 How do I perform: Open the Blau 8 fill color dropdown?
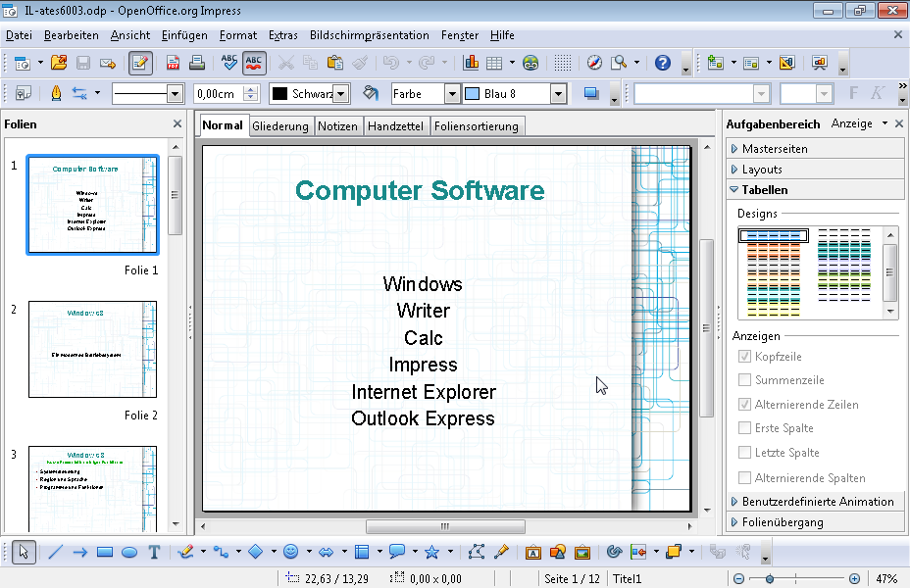(x=558, y=94)
